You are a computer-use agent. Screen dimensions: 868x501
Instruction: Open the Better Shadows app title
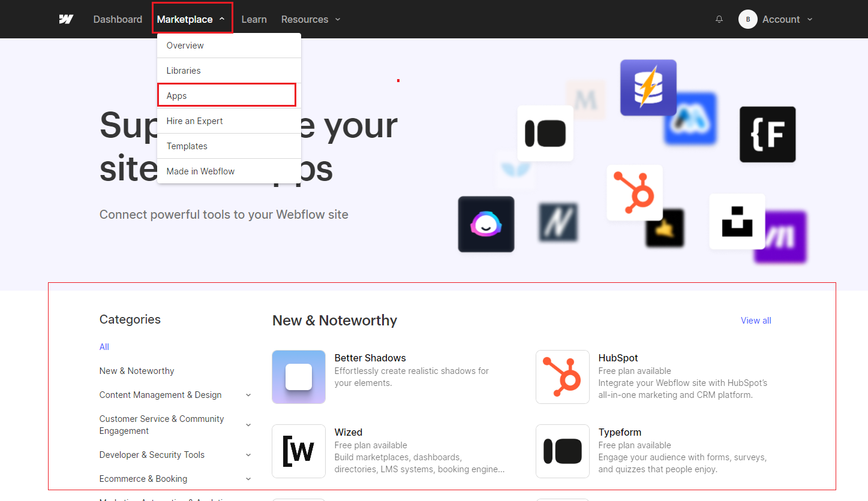(x=370, y=358)
